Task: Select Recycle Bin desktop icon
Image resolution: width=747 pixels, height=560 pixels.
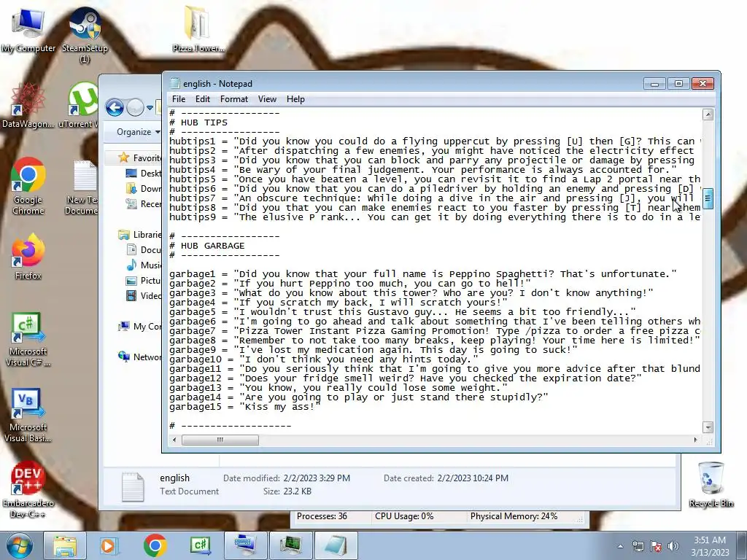Action: [711, 485]
